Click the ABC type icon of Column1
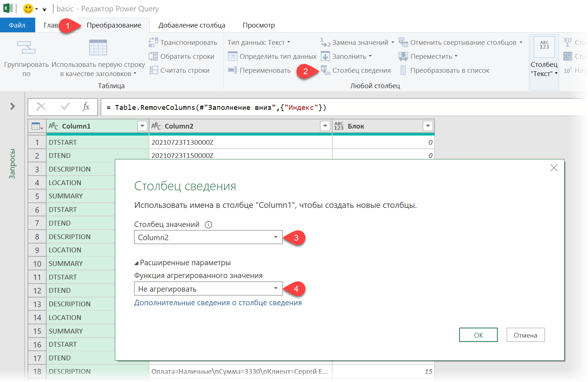588x382 pixels. click(53, 126)
